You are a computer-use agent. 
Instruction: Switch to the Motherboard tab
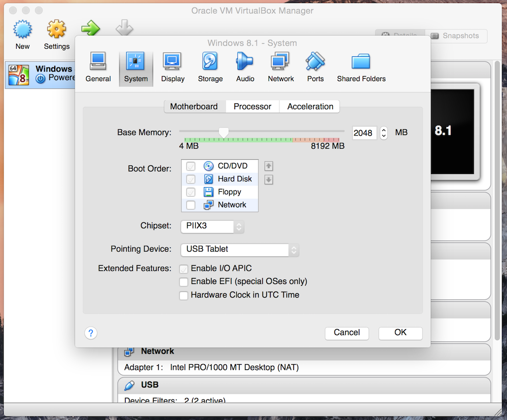point(194,107)
